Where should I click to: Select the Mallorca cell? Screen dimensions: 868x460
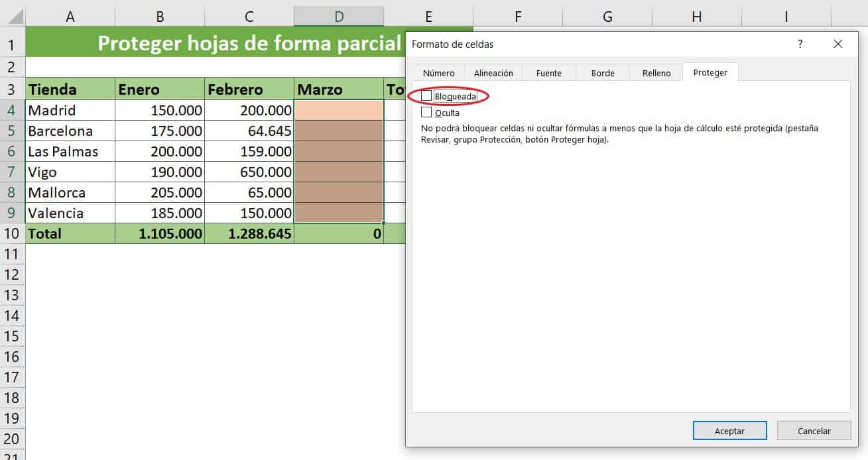click(70, 192)
